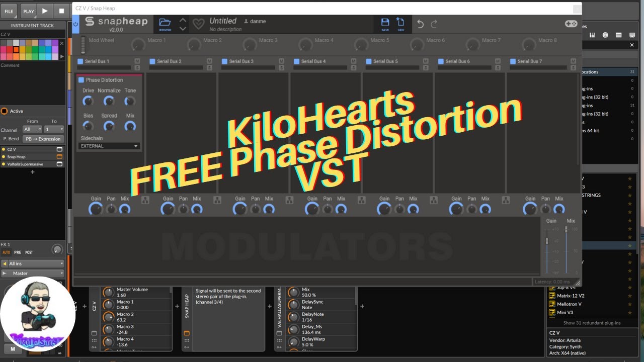Open the Channel From 'All' dropdown
Screen dimensions: 644x362
coord(33,129)
